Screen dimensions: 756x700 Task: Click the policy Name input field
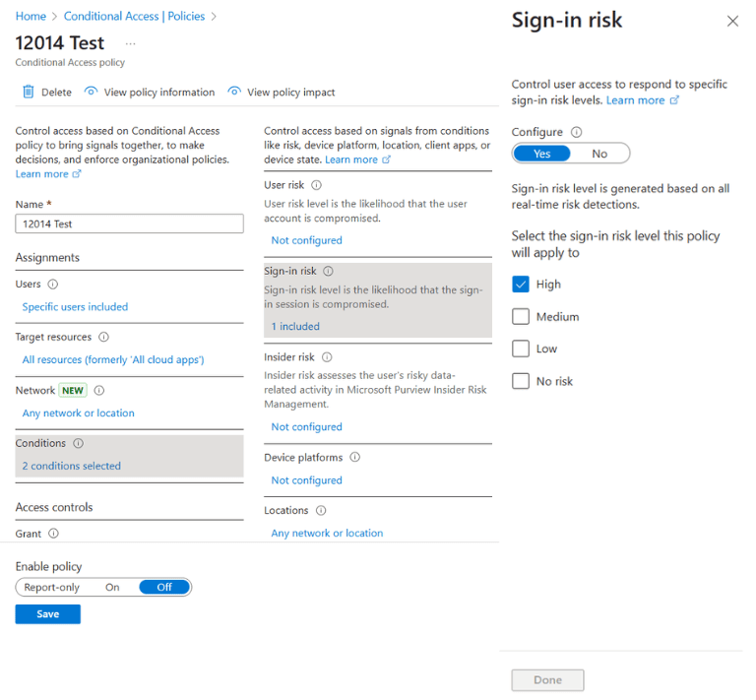point(129,224)
